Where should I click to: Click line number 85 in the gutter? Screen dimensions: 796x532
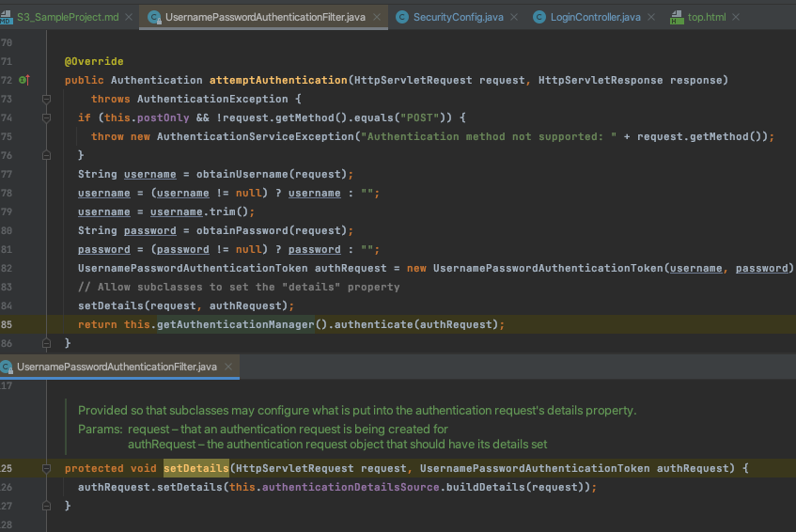pyautogui.click(x=7, y=324)
